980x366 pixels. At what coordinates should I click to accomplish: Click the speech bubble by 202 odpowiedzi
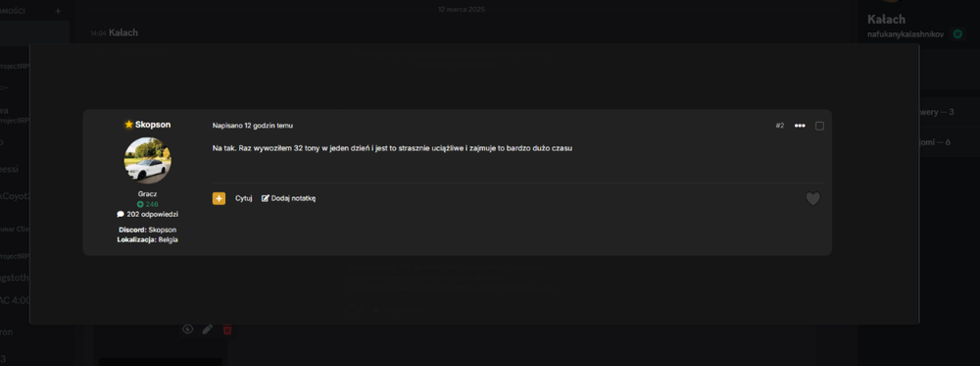click(x=121, y=214)
